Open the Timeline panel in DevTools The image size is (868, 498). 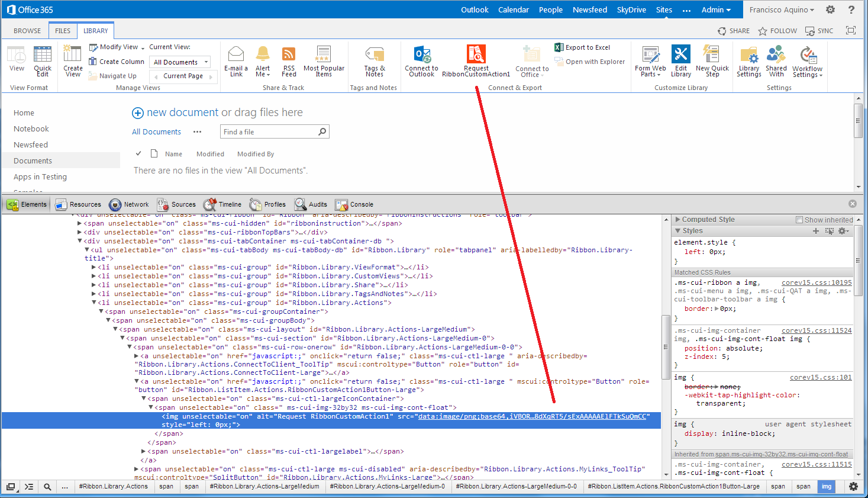[x=222, y=204]
